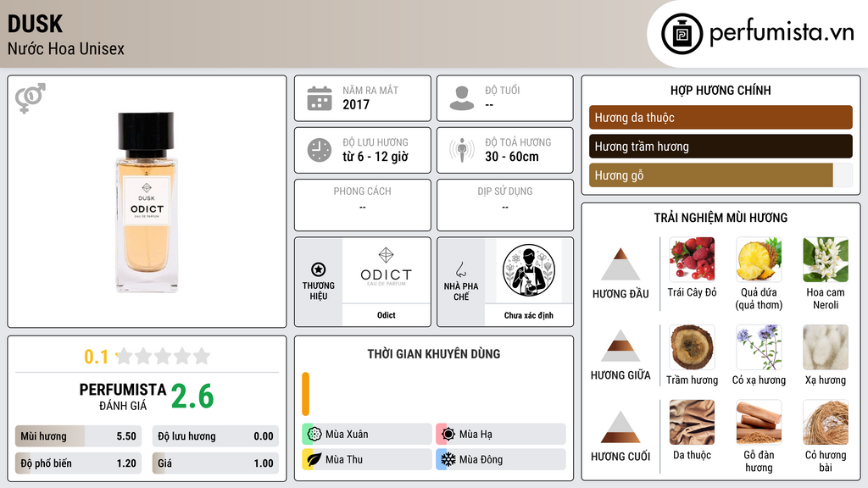The height and width of the screenshot is (488, 868).
Task: Click the perfumista.vn site name
Action: tap(782, 33)
